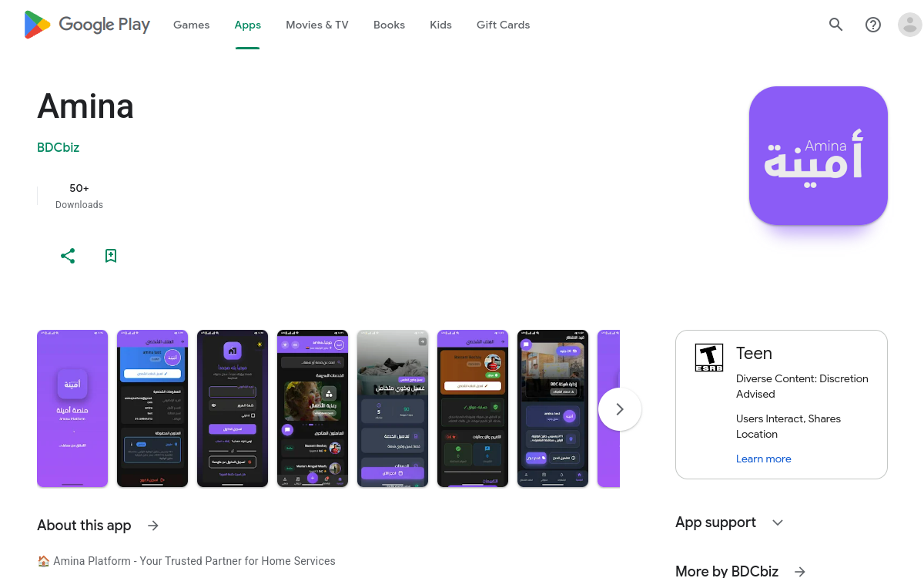Open the orange profile card screenshot
The width and height of the screenshot is (924, 578).
pyautogui.click(x=473, y=408)
